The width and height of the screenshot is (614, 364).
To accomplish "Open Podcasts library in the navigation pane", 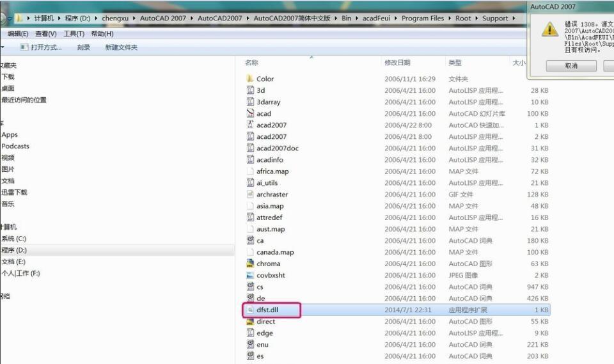I will pyautogui.click(x=15, y=146).
